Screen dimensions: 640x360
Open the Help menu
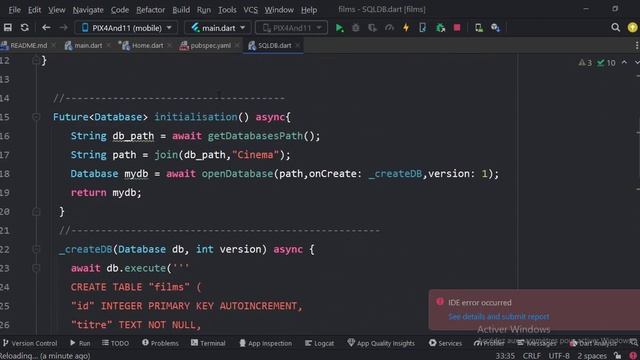309,9
